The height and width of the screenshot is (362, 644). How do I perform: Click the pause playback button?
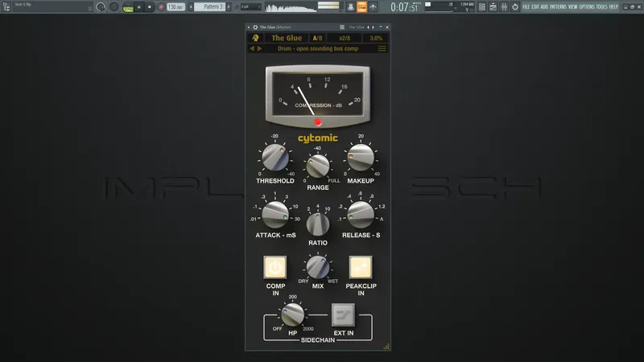pos(139,7)
